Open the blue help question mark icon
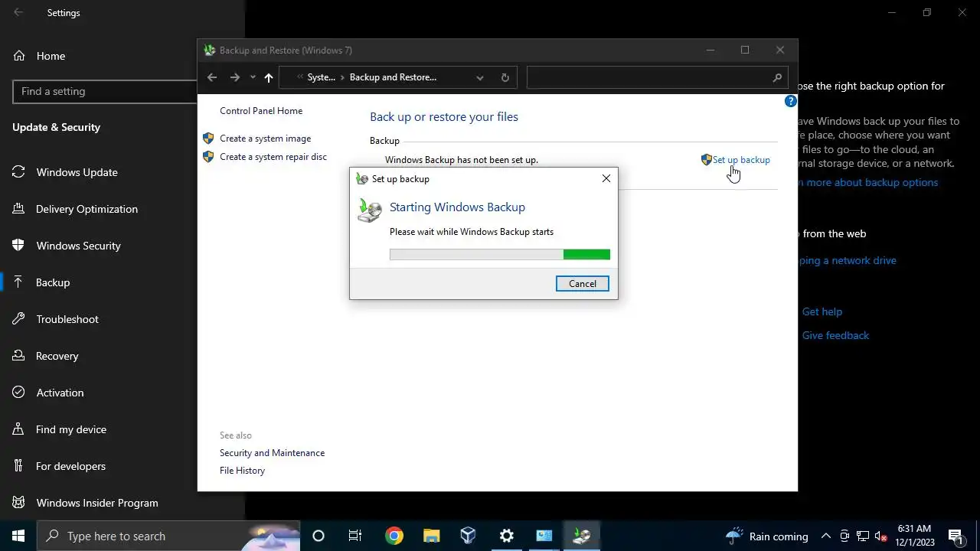This screenshot has height=551, width=980. [791, 101]
